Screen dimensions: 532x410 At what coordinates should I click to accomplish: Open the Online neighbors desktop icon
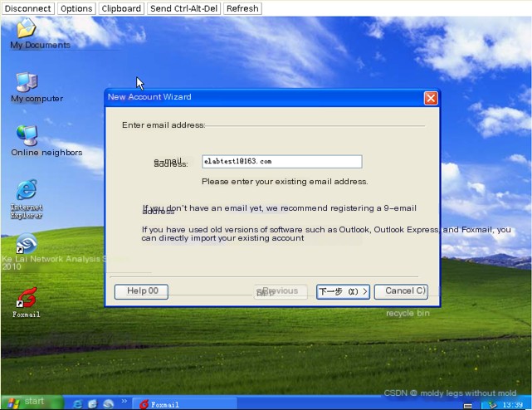point(27,135)
